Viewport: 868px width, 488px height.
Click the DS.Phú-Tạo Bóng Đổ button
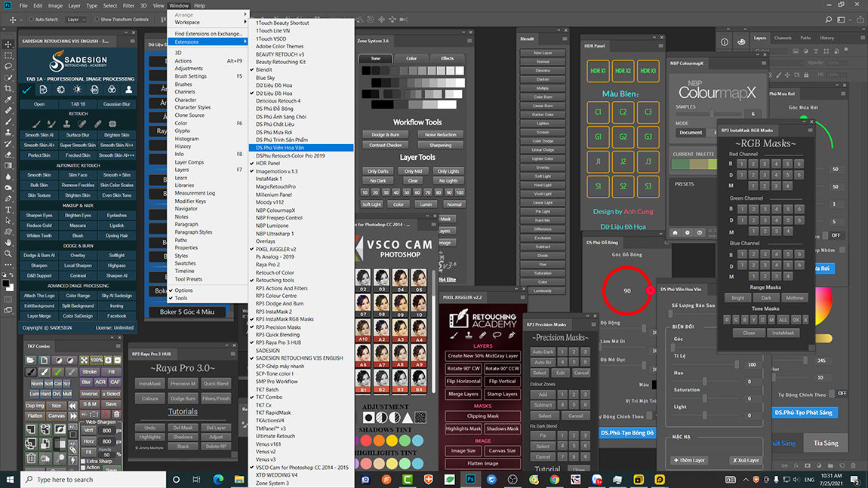click(628, 433)
